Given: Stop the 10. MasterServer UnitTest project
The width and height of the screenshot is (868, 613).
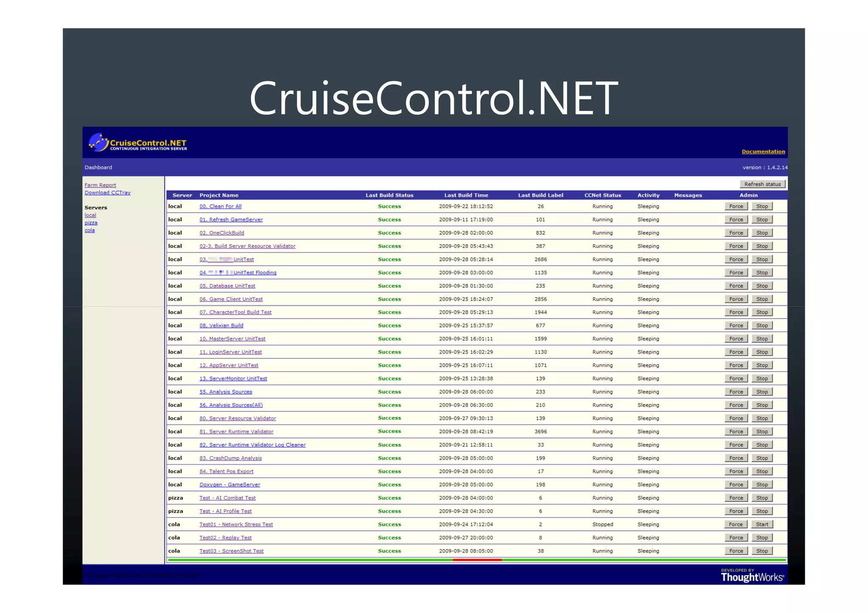Looking at the screenshot, I should tap(762, 339).
